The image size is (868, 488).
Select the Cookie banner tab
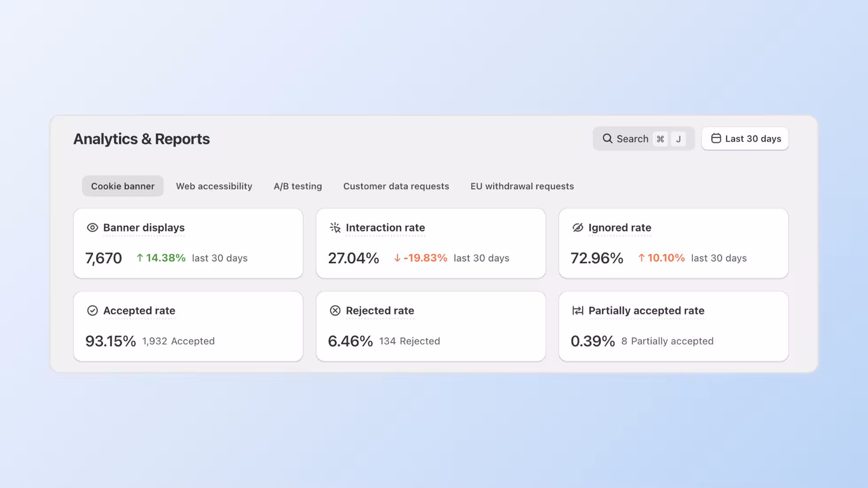click(123, 186)
